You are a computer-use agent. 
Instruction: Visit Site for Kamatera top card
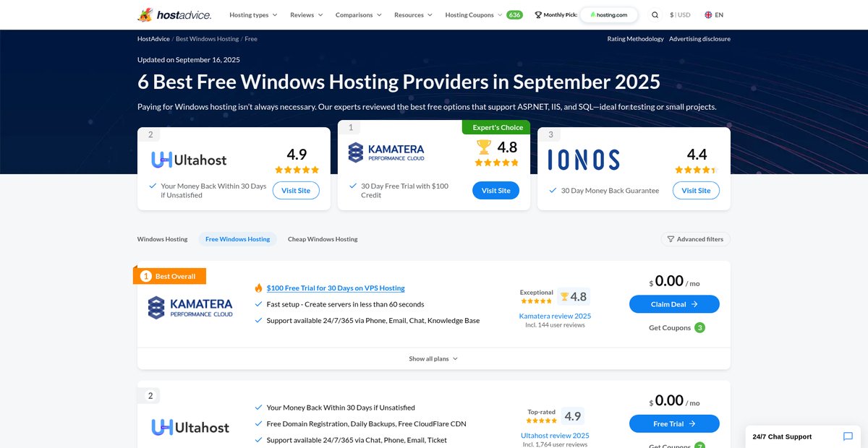click(495, 190)
